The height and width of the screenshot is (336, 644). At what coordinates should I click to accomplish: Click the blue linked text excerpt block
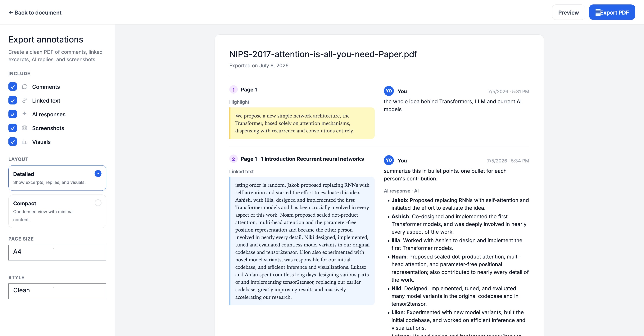302,241
